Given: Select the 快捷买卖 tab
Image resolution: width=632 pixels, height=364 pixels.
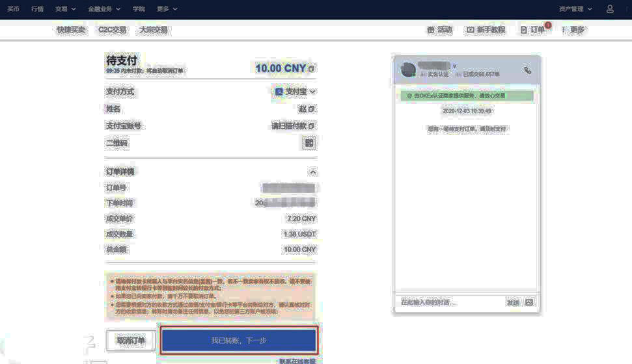Looking at the screenshot, I should (x=71, y=30).
